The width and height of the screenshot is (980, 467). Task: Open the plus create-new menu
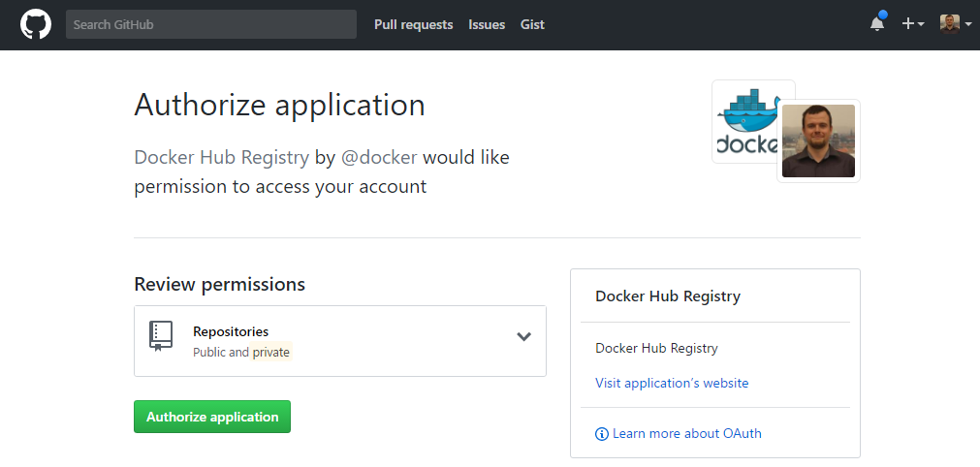click(x=912, y=23)
